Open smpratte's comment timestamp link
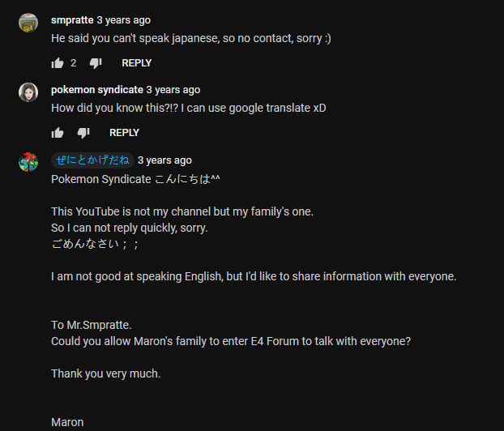Screen dimensions: 504x431 [x=124, y=20]
